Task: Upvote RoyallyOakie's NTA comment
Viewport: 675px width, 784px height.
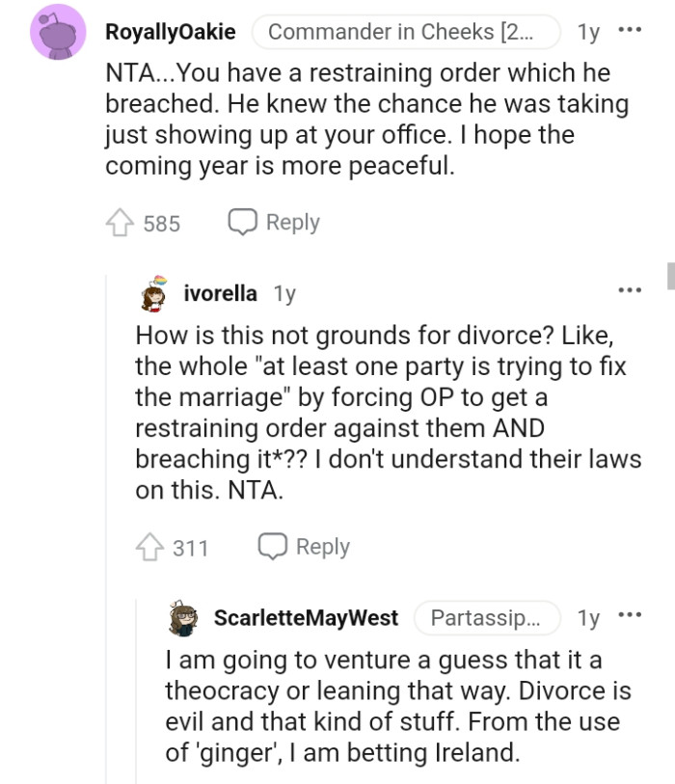Action: coord(121,221)
